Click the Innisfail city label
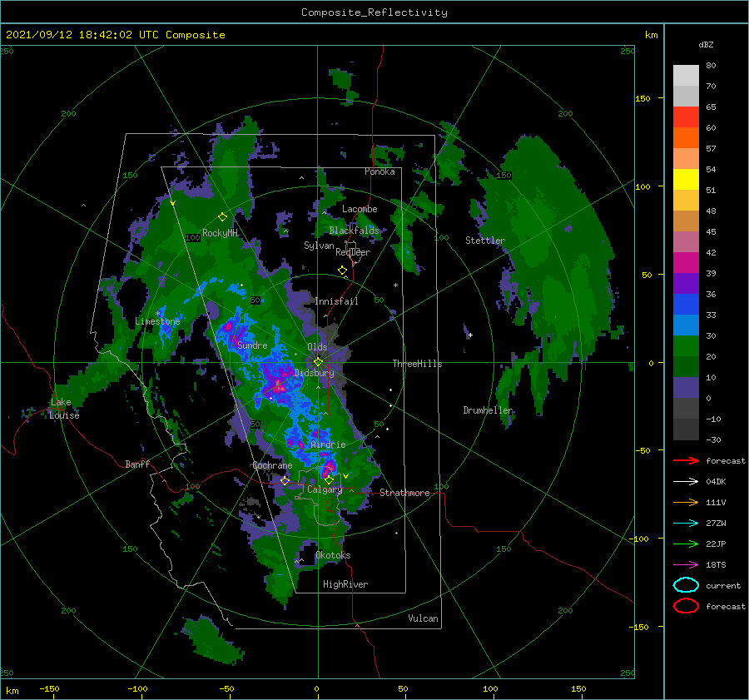 (x=336, y=301)
